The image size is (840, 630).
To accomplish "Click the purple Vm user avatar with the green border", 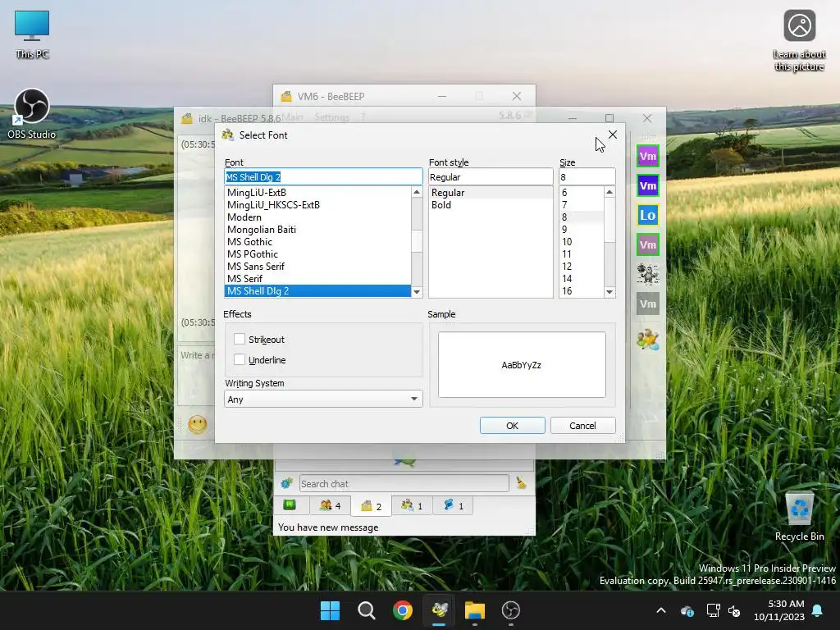I will click(648, 157).
